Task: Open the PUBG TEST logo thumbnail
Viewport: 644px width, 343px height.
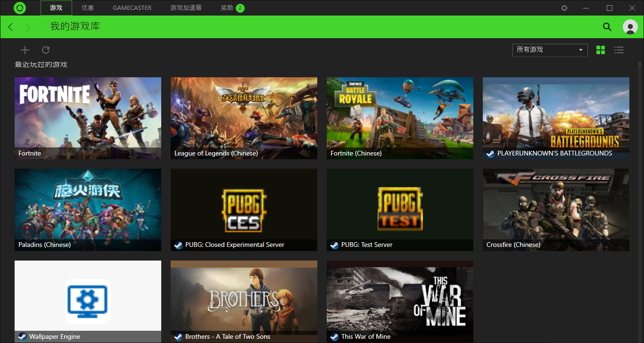Action: coord(400,210)
